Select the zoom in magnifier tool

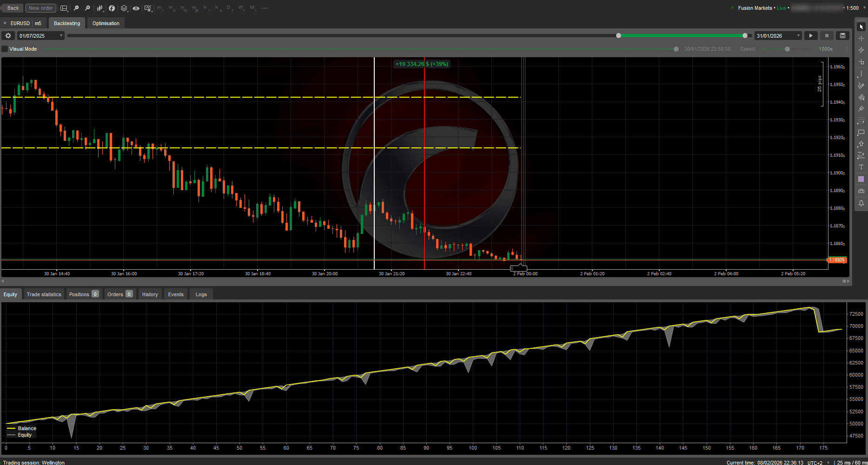pos(87,8)
